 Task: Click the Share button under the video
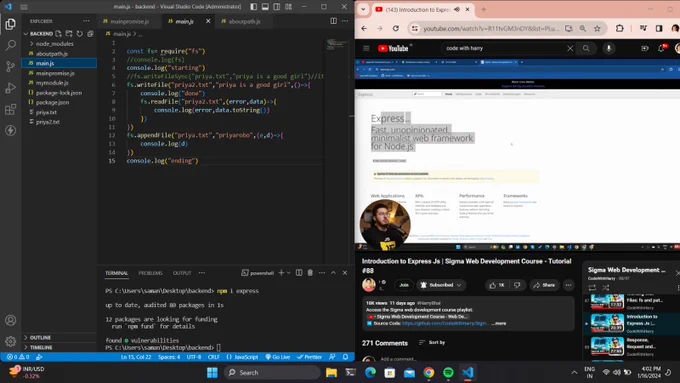544,285
